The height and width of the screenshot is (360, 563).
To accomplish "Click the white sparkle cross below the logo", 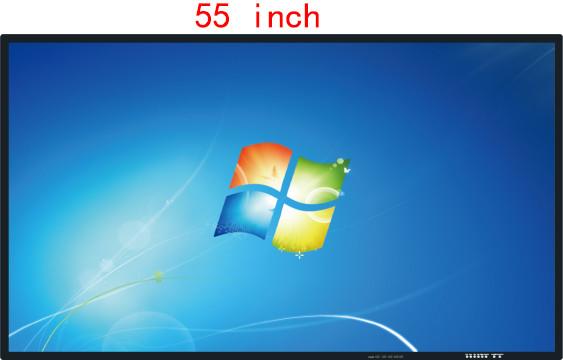I will [x=299, y=255].
